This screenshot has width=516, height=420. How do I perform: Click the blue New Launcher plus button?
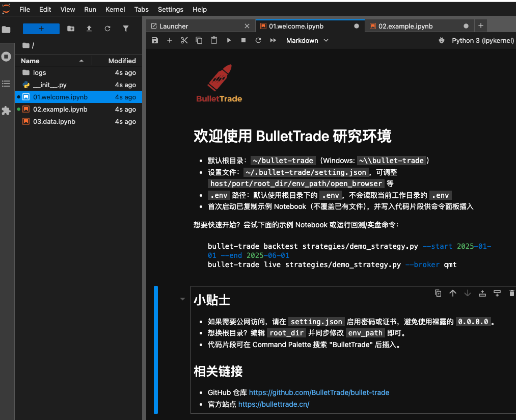point(41,29)
